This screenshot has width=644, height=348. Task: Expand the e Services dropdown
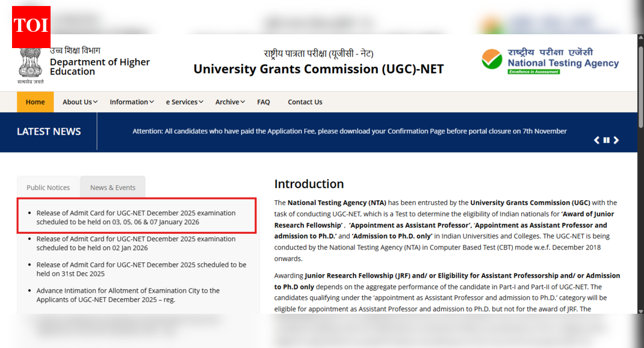[184, 102]
